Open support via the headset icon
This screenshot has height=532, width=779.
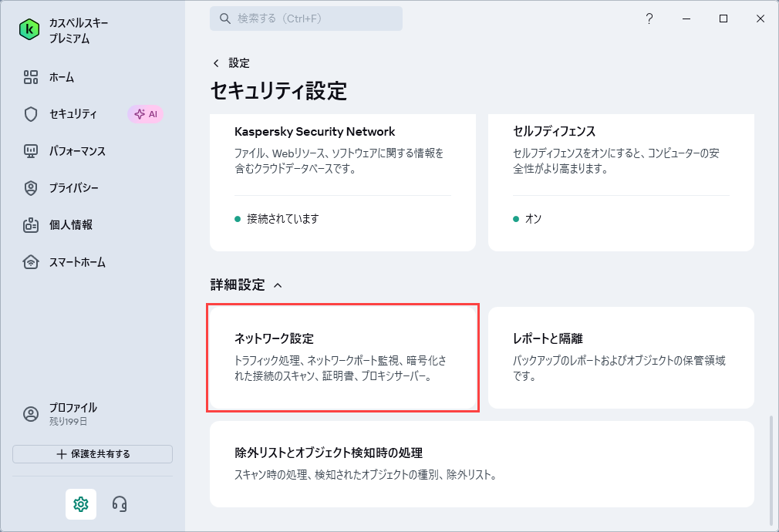pyautogui.click(x=120, y=504)
